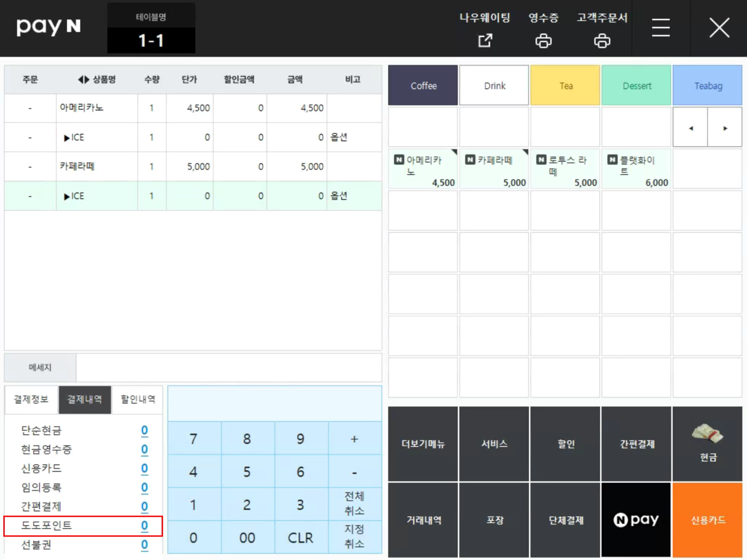Click the orange 신용카드 payment button
Viewport: 747px width, 560px height.
tap(707, 520)
